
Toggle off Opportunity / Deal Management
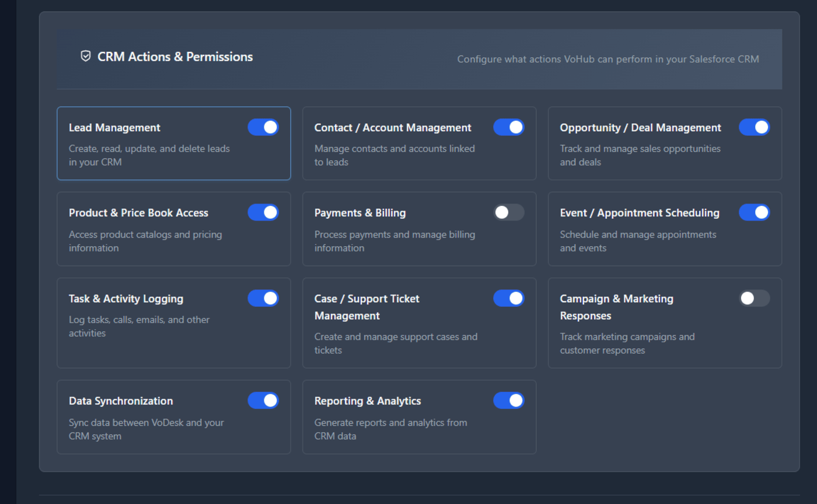tap(754, 127)
